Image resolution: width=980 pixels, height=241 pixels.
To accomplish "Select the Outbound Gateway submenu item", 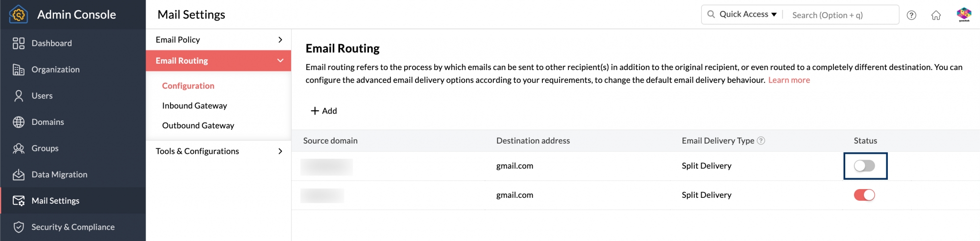I will [x=198, y=126].
